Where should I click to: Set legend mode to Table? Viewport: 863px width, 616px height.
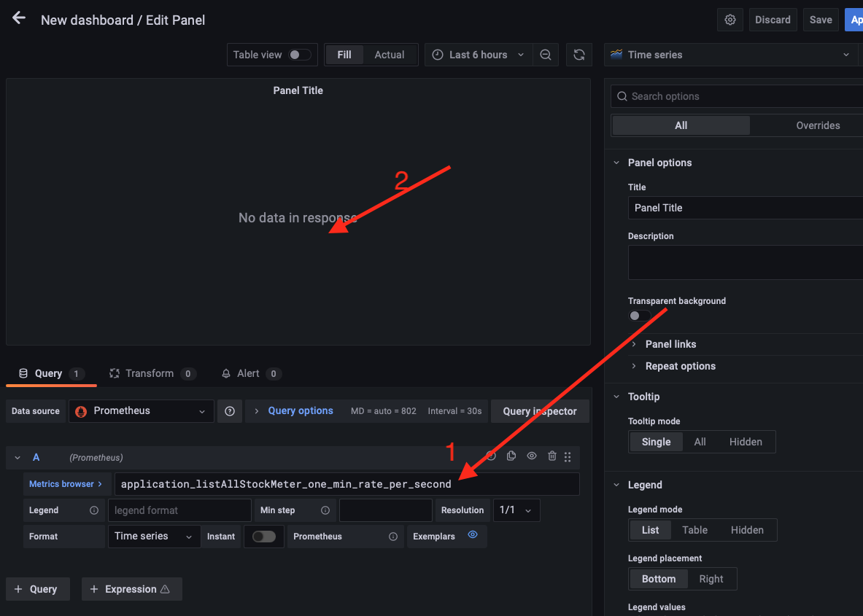(694, 530)
